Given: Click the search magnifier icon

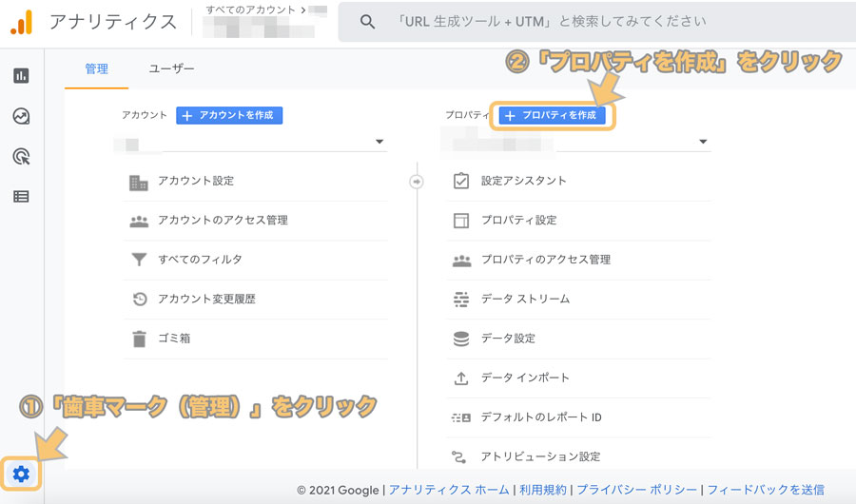Looking at the screenshot, I should click(367, 22).
